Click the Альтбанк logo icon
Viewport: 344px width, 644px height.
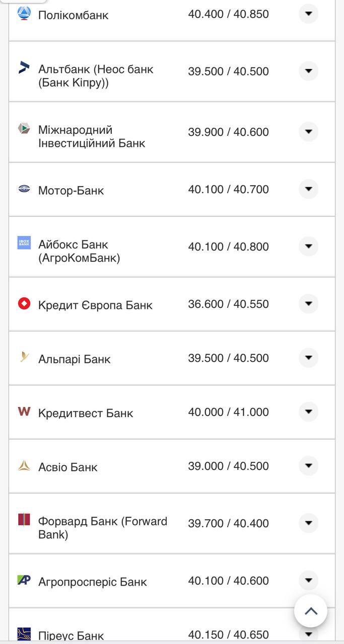[24, 67]
